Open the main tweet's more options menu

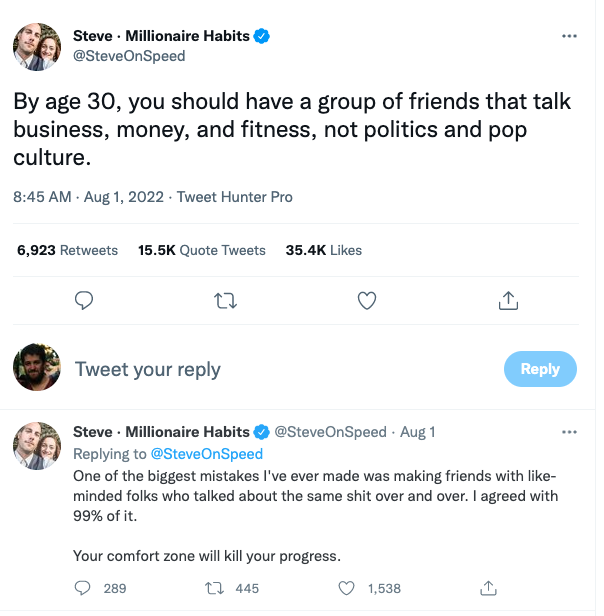click(570, 36)
